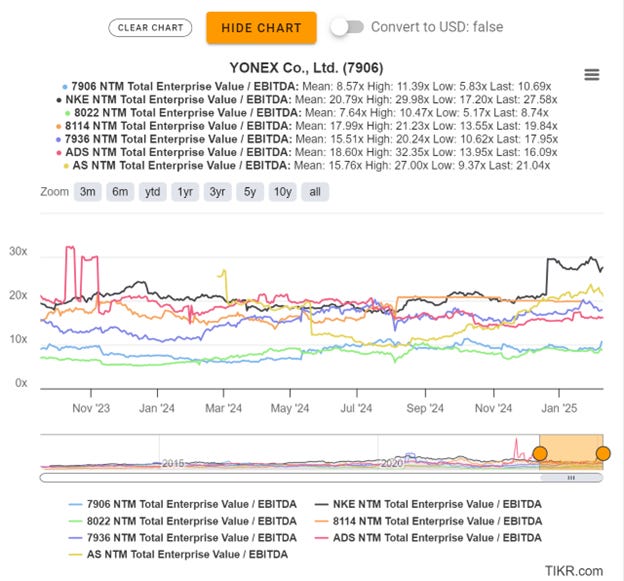Click the CLEAR CHART button
The width and height of the screenshot is (624, 581).
click(x=150, y=28)
